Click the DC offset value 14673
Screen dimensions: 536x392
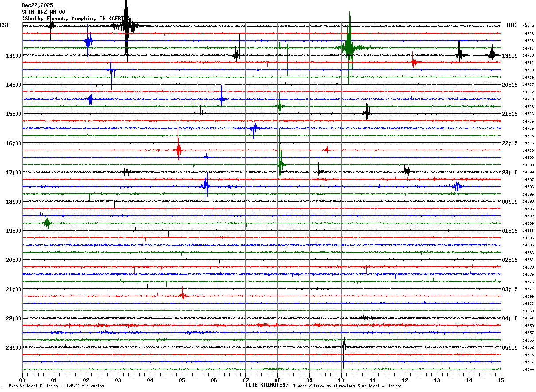(x=528, y=282)
